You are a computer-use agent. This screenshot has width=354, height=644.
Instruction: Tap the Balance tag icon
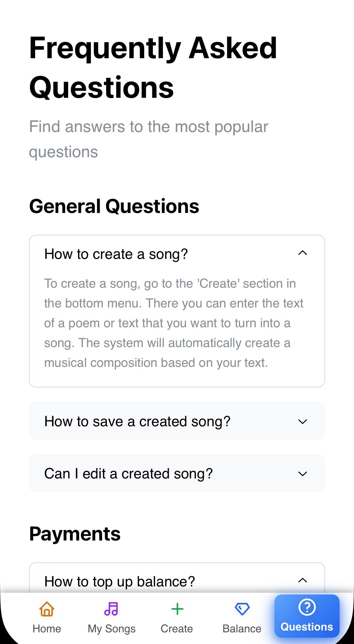pyautogui.click(x=241, y=609)
